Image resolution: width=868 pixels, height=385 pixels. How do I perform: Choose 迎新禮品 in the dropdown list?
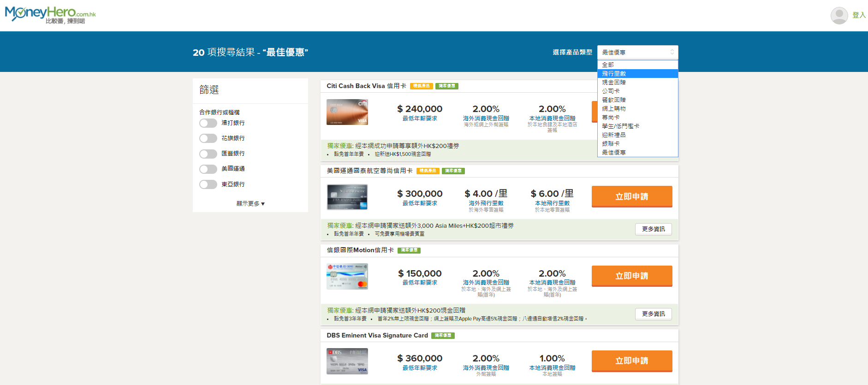point(637,135)
